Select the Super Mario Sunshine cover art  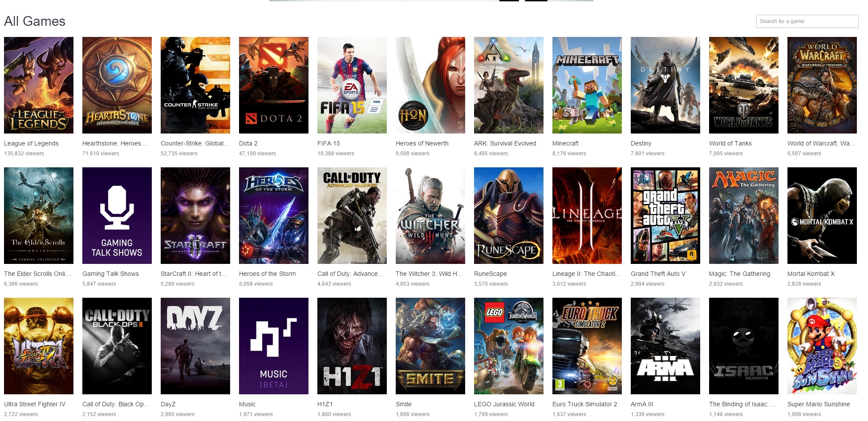point(822,346)
